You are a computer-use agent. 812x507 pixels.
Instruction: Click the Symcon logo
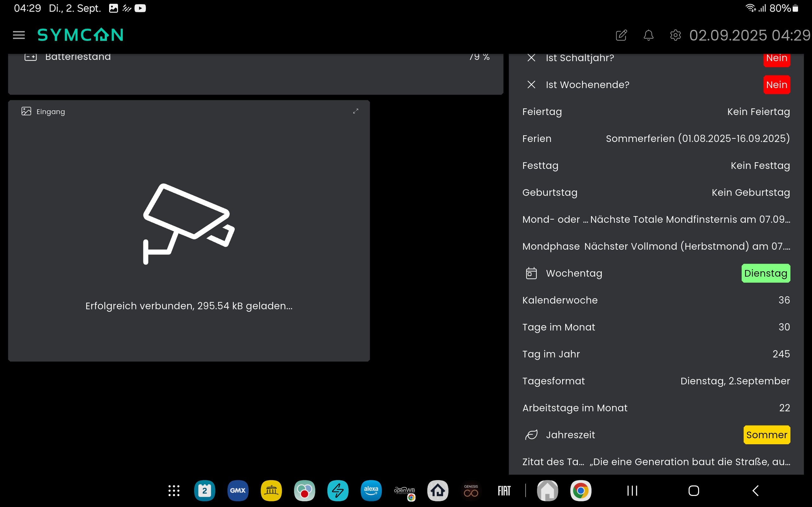tap(80, 35)
